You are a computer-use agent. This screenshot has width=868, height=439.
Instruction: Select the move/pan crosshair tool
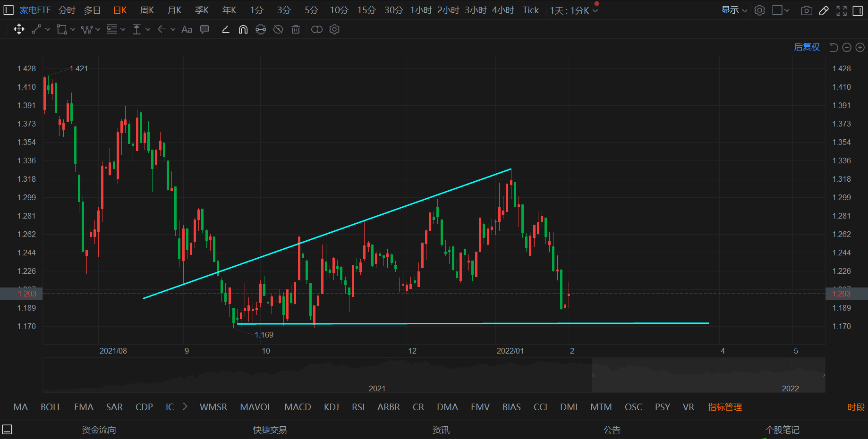point(19,29)
